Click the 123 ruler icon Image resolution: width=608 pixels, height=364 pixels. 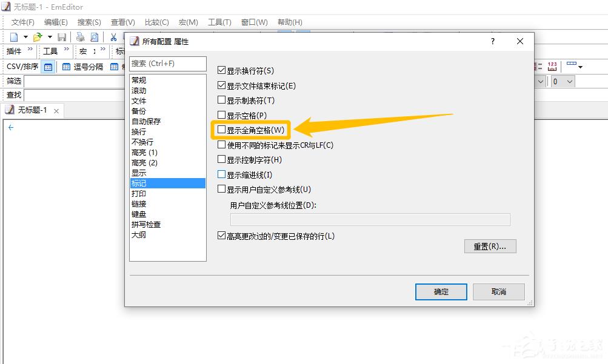[552, 67]
